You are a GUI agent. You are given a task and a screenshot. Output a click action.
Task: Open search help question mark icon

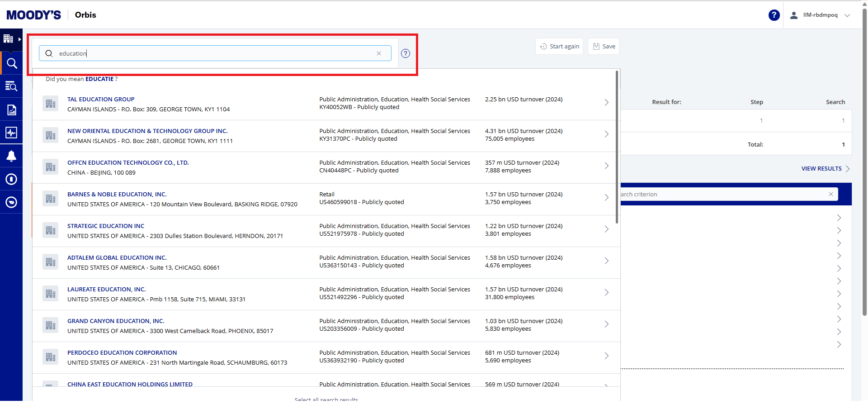tap(406, 53)
